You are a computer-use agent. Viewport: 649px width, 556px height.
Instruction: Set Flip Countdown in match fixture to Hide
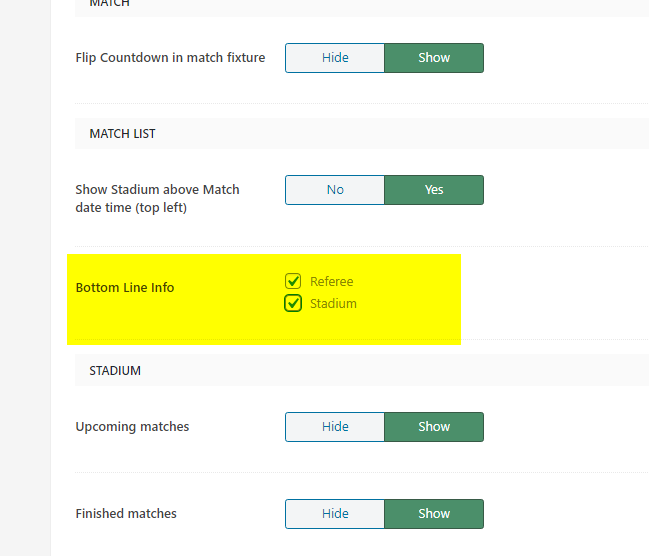pyautogui.click(x=335, y=58)
